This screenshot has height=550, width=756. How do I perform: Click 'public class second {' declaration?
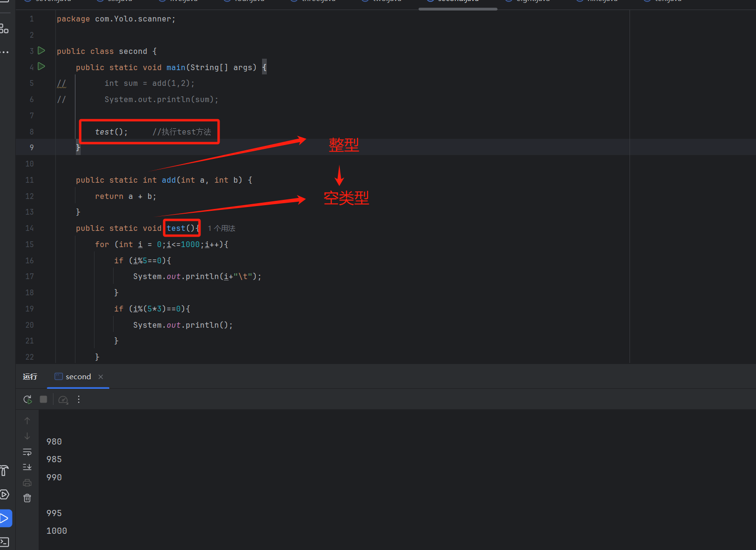tap(106, 52)
